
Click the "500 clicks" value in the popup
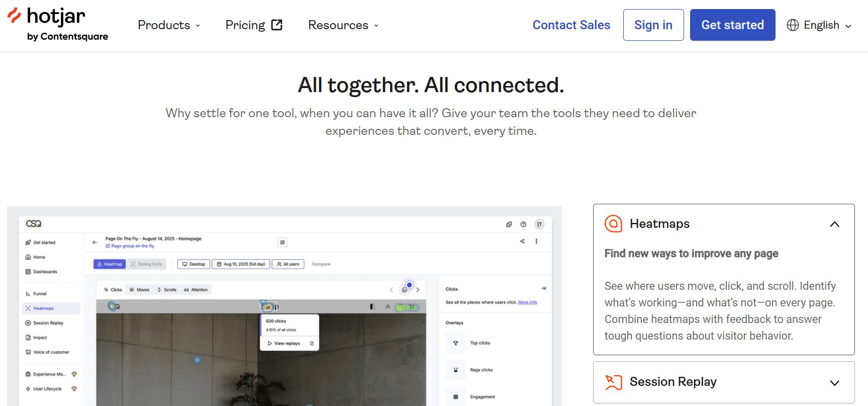276,321
